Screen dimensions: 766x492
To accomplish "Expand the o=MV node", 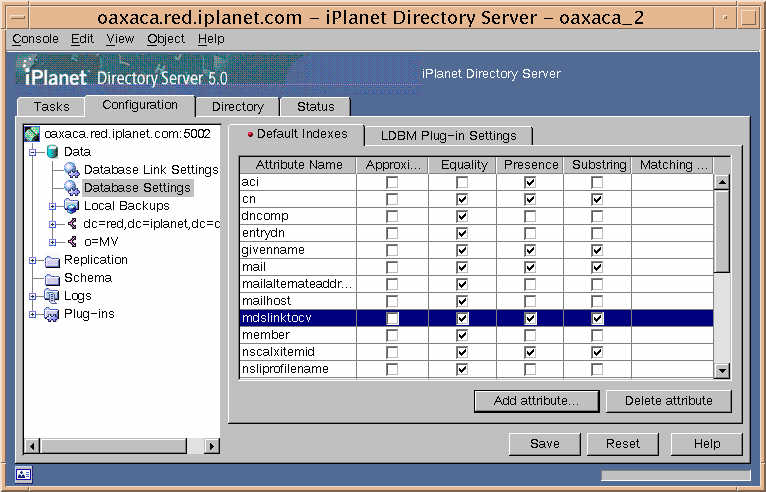I will [x=53, y=242].
